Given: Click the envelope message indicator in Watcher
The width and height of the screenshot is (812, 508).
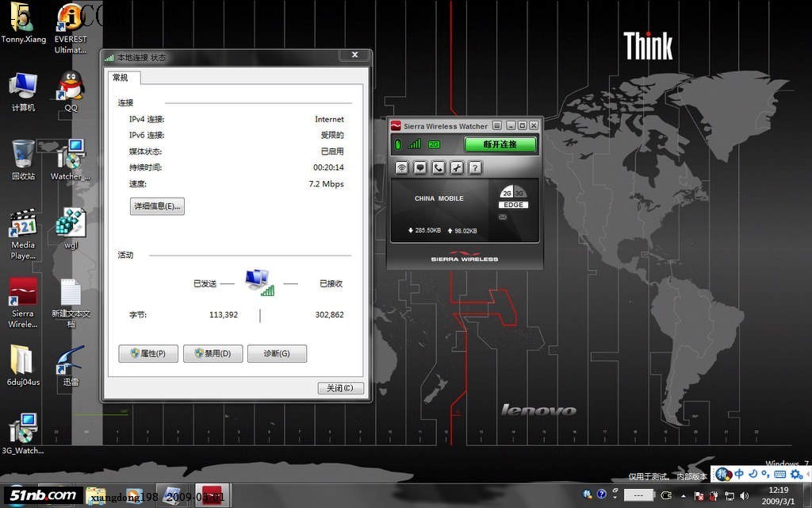Looking at the screenshot, I should [503, 217].
